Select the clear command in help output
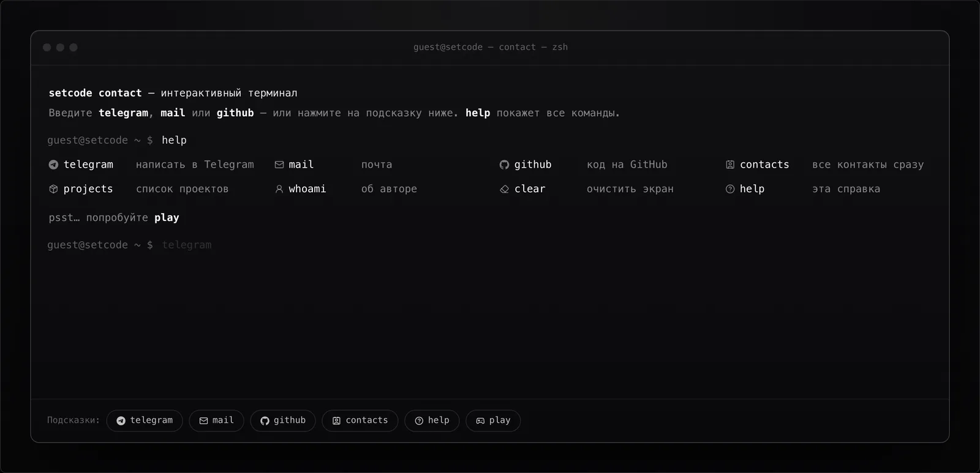980x473 pixels. pyautogui.click(x=530, y=189)
